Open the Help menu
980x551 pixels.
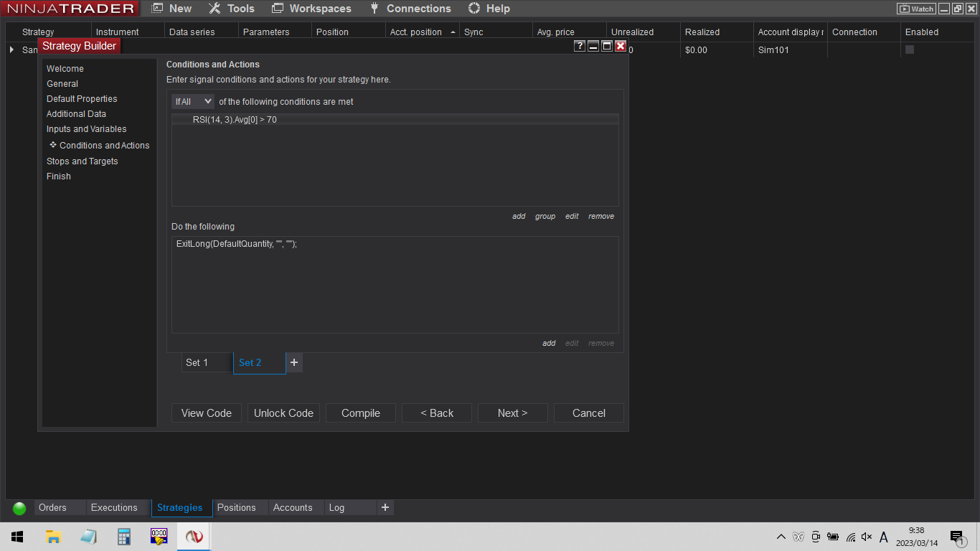tap(489, 9)
